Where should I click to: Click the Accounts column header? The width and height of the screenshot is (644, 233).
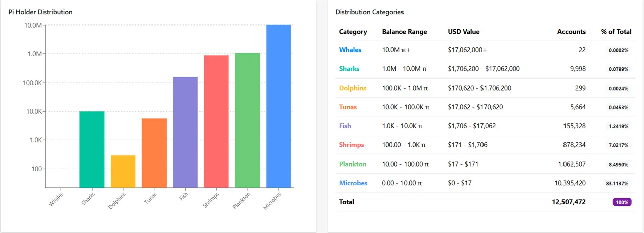pyautogui.click(x=571, y=32)
